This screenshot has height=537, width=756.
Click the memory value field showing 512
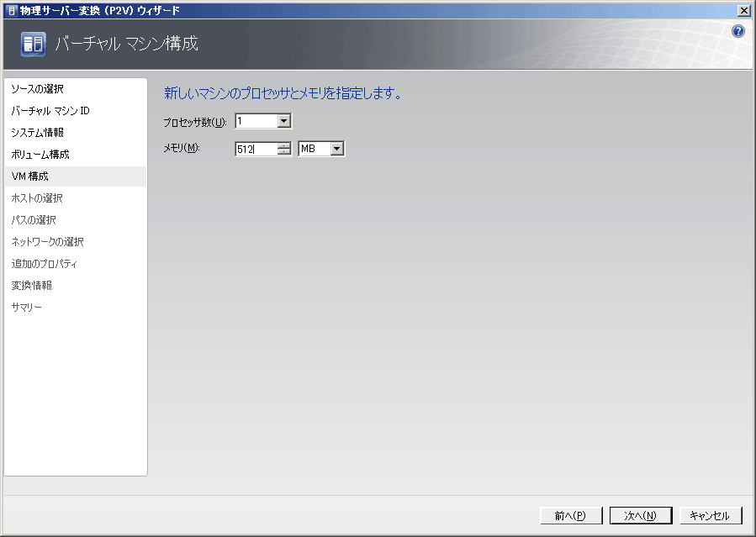tap(256, 149)
